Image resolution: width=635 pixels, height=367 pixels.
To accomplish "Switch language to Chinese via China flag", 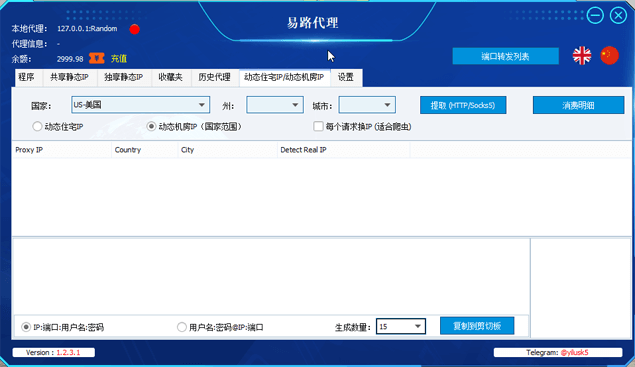I will point(609,55).
